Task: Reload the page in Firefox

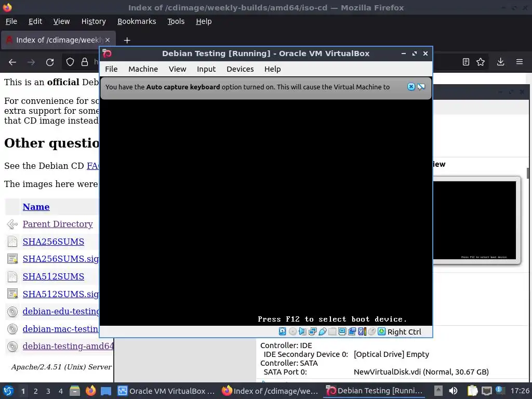Action: [x=50, y=62]
